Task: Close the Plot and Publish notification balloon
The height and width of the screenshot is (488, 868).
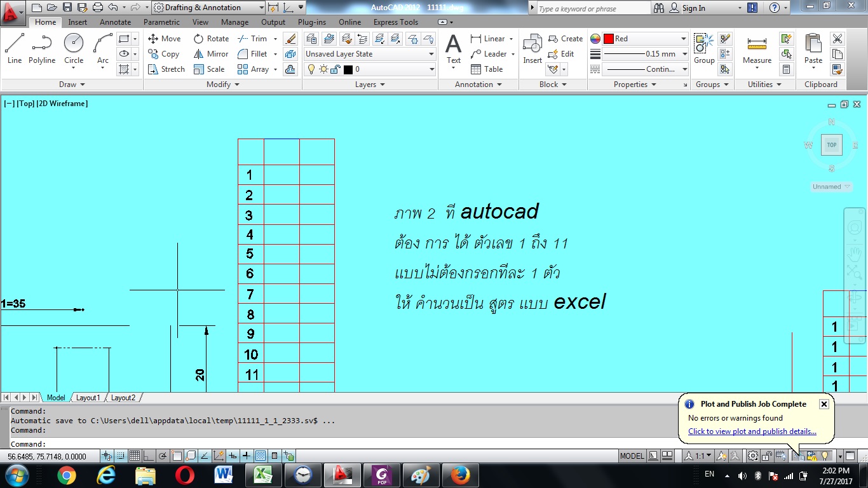Action: pos(824,404)
